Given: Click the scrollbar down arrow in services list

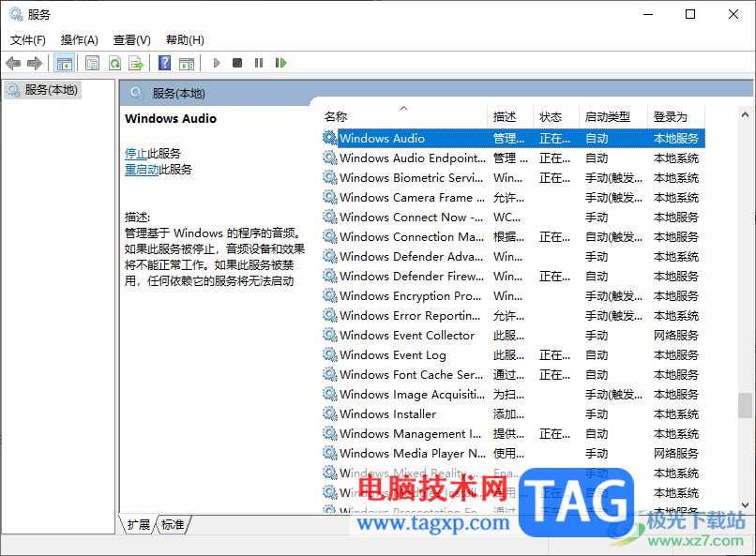Looking at the screenshot, I should (x=745, y=505).
